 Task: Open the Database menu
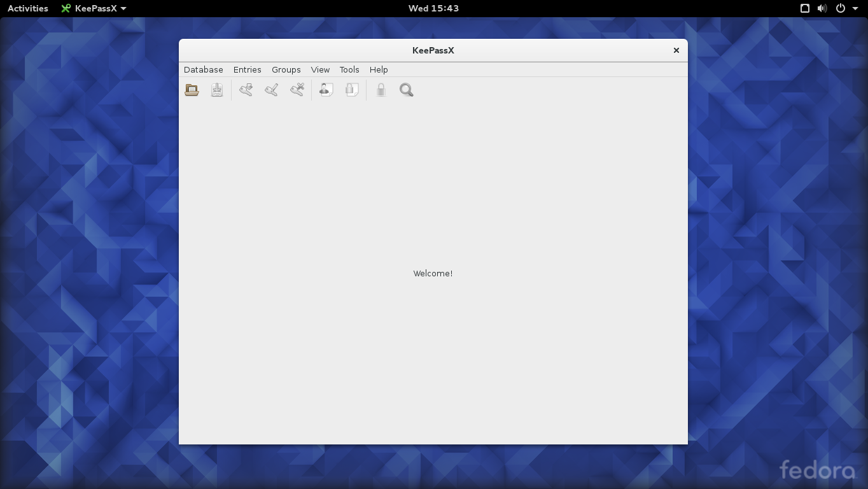point(204,69)
